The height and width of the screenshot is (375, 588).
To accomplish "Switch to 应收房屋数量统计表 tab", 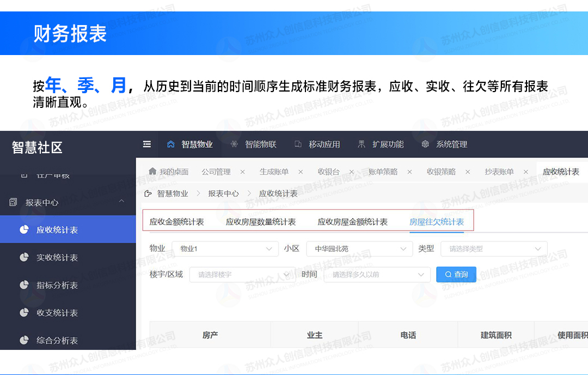I will 260,222.
